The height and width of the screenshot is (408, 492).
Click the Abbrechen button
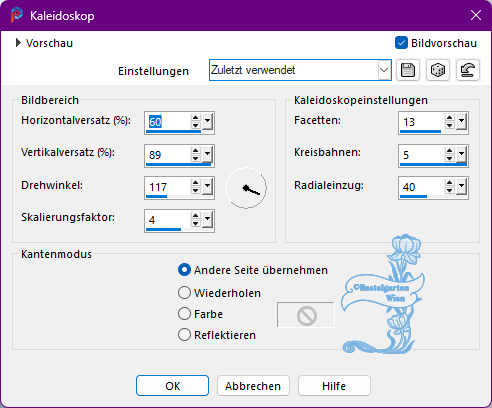pos(253,386)
